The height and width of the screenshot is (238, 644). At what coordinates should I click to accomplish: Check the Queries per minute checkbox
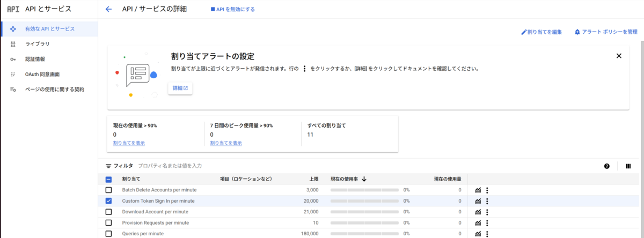point(108,234)
